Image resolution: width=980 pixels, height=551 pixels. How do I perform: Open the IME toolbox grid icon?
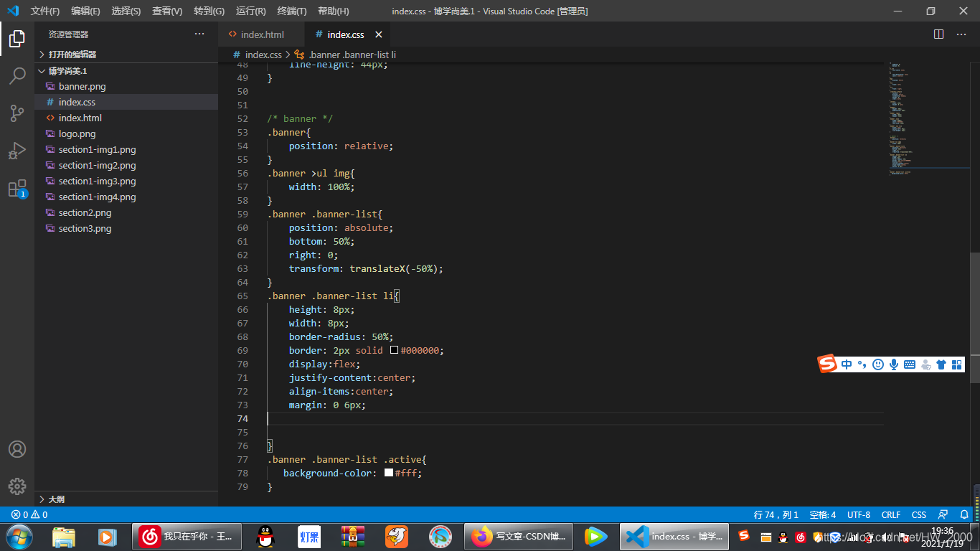[x=957, y=364]
